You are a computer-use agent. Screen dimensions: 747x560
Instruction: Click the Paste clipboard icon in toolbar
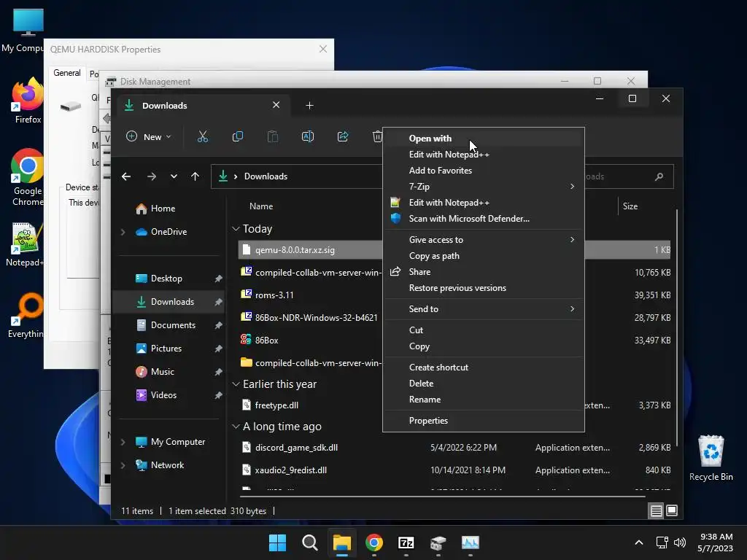coord(273,136)
